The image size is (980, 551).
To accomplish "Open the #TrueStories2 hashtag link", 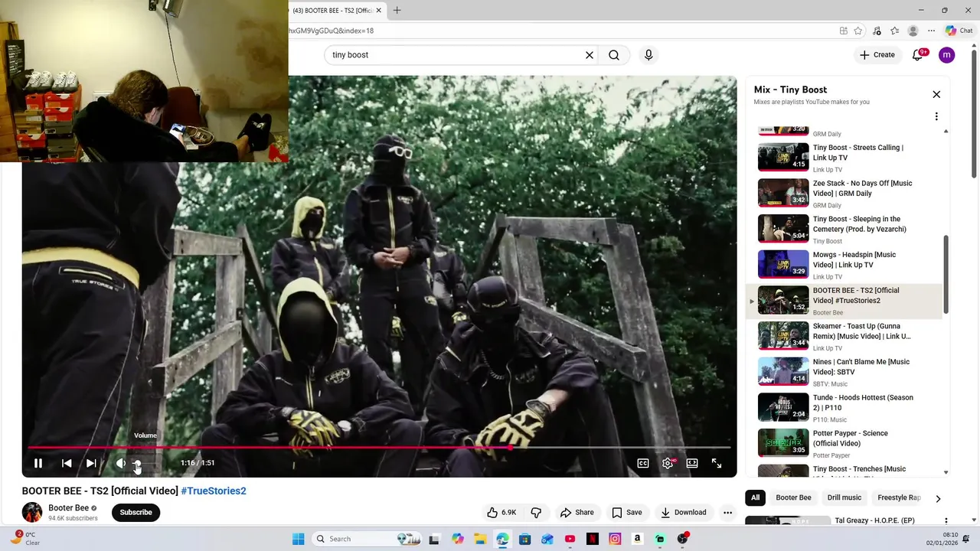I will (x=214, y=491).
